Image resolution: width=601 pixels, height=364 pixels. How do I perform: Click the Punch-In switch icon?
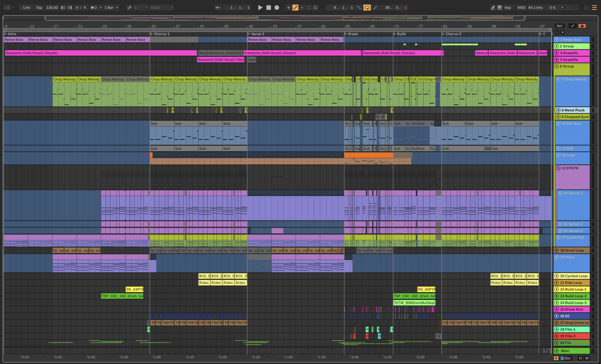(x=359, y=8)
